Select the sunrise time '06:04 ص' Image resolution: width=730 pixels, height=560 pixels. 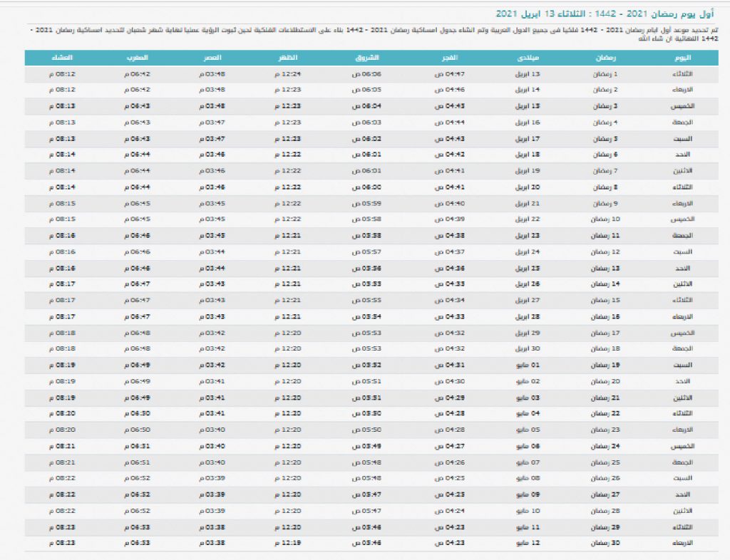click(366, 106)
